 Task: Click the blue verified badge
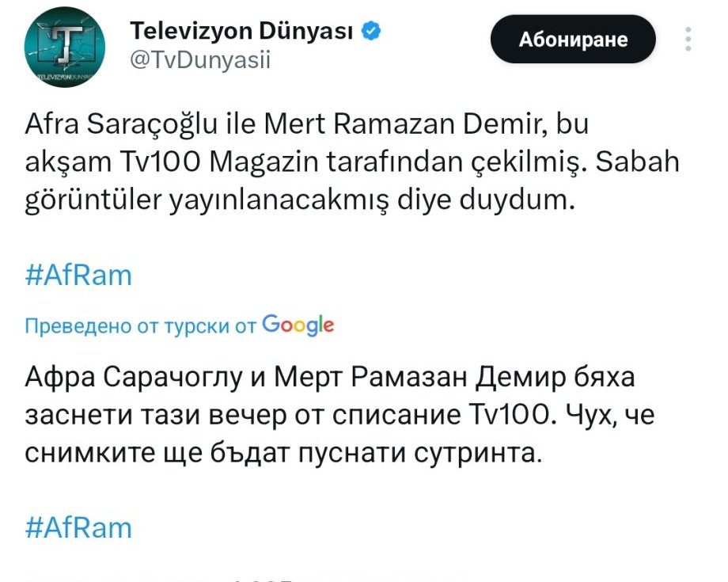point(373,31)
